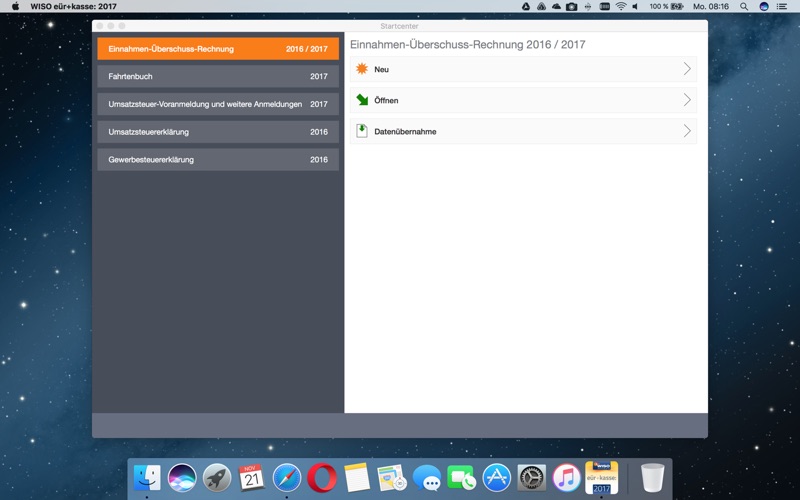Choose the Datenübernahme label
Screen dimensions: 800x500
pos(405,132)
